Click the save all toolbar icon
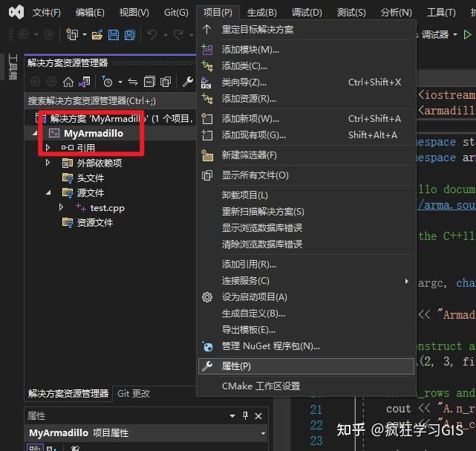The width and height of the screenshot is (476, 451). click(130, 35)
